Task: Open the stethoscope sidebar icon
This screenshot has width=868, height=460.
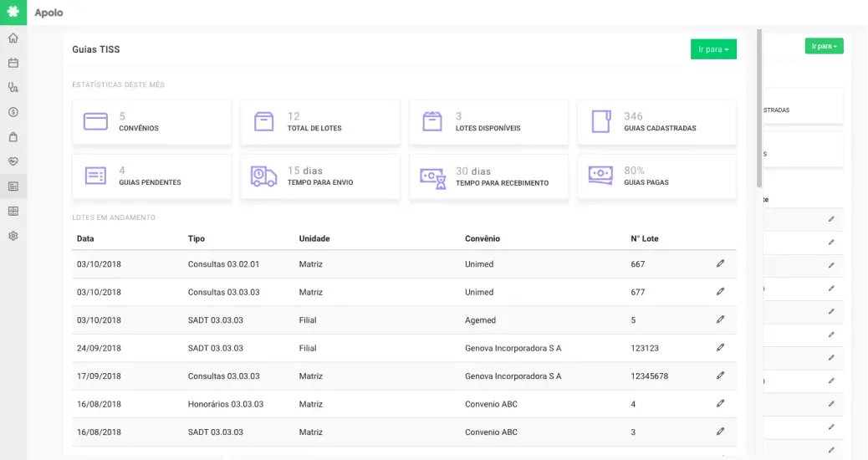Action: [13, 88]
